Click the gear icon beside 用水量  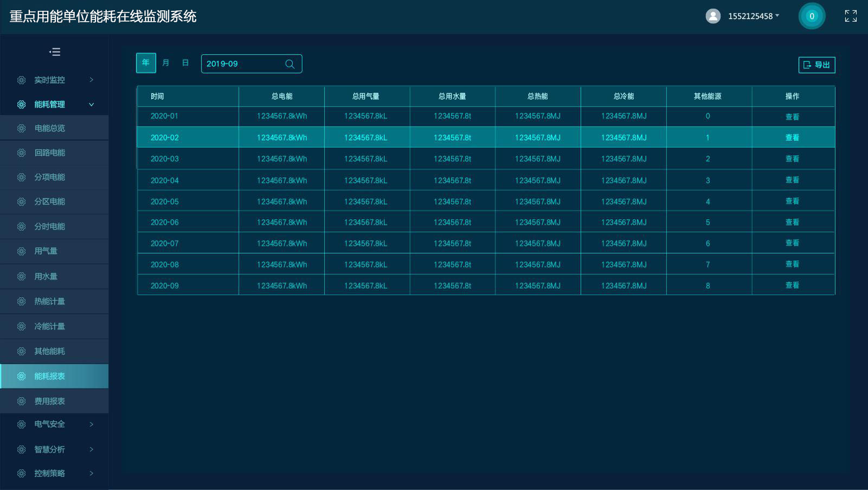coord(21,277)
